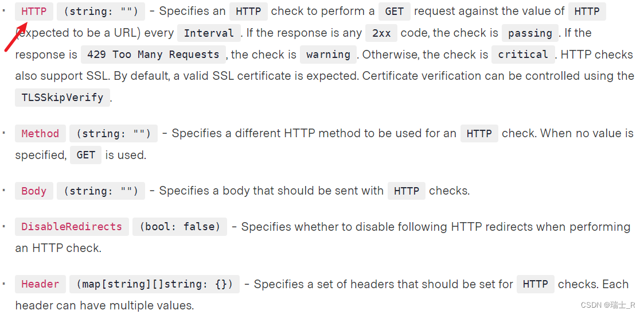Click the HTTP tag in Header description
This screenshot has height=314, width=644.
pyautogui.click(x=535, y=284)
